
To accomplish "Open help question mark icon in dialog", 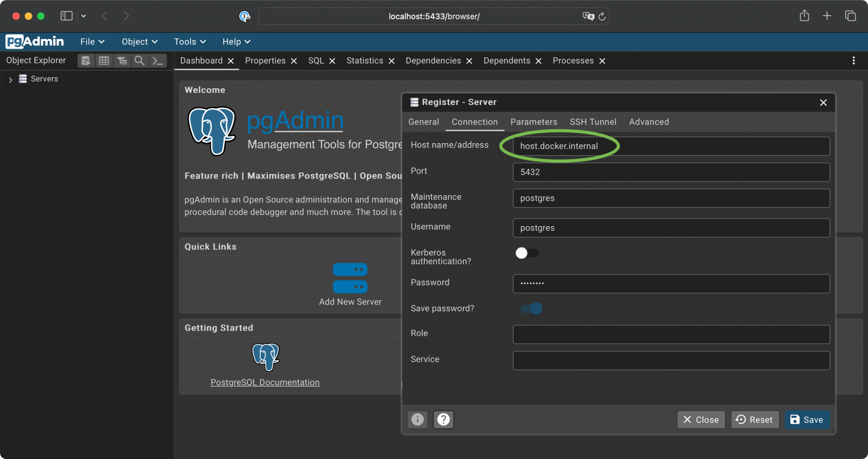I will click(443, 420).
